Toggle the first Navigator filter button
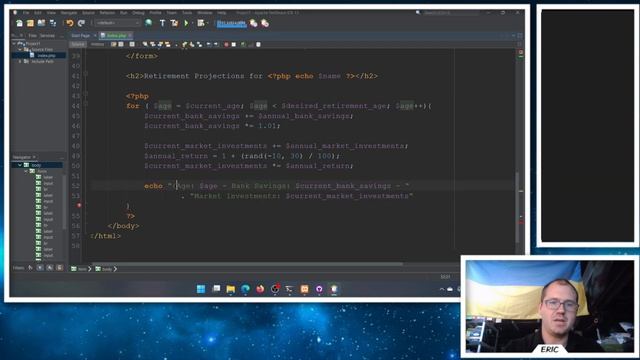Viewport: 640px width, 360px height. tap(30, 268)
